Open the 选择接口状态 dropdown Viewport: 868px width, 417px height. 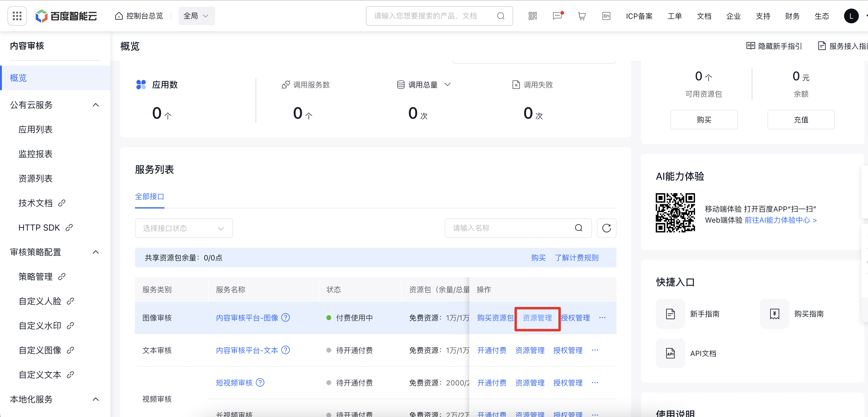tap(184, 228)
